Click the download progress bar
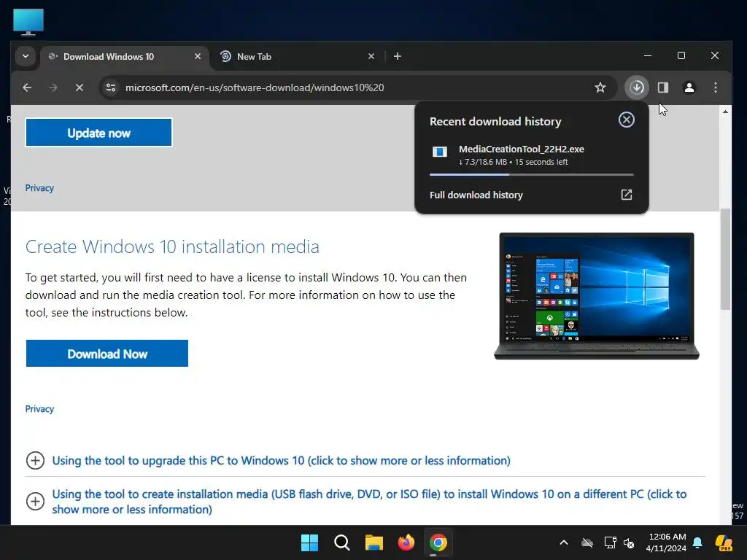The image size is (747, 560). pyautogui.click(x=532, y=175)
